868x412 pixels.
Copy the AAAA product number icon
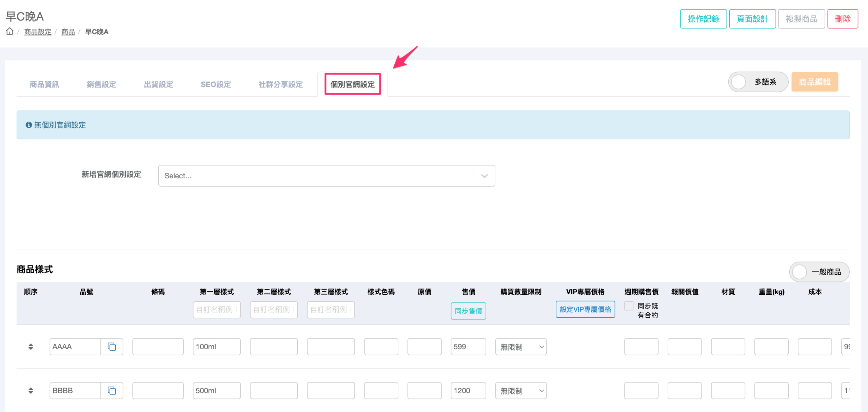(x=112, y=347)
